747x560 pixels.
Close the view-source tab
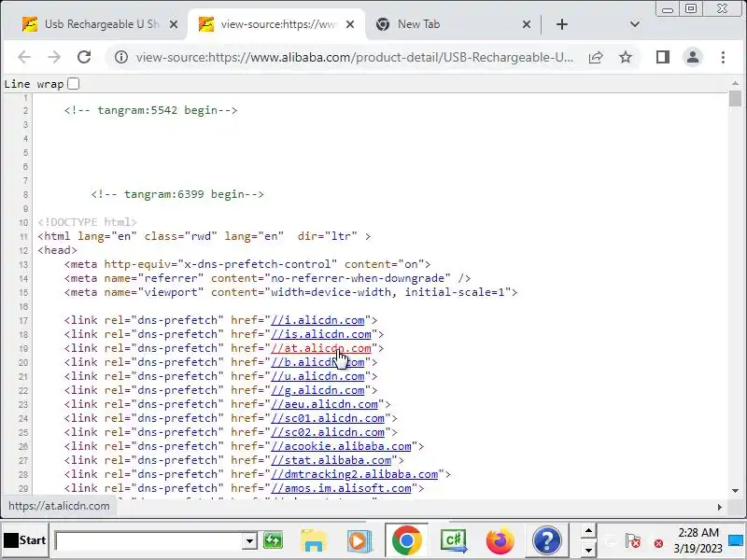[350, 24]
